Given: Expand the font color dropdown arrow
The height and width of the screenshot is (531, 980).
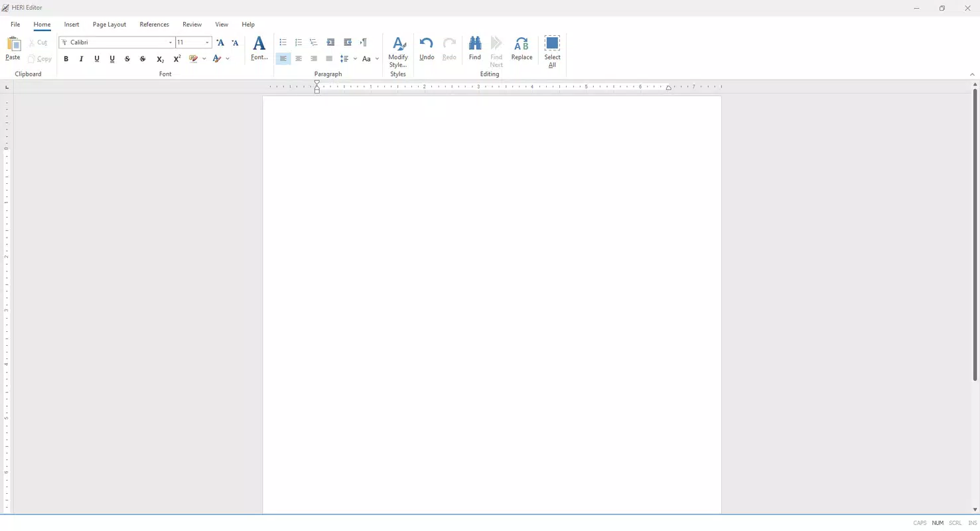Looking at the screenshot, I should pos(228,59).
